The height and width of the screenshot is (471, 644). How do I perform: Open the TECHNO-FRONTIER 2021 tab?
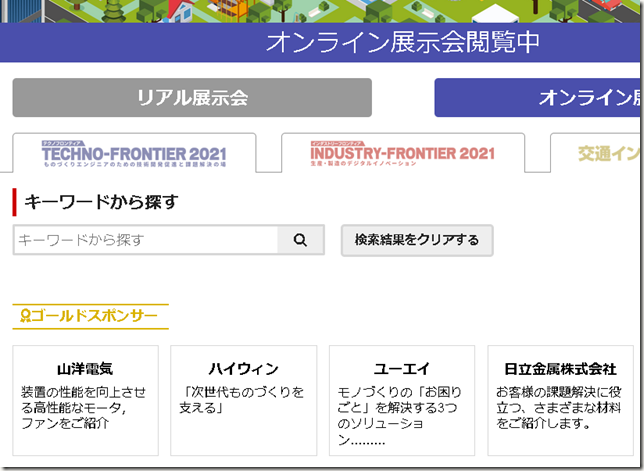click(134, 153)
